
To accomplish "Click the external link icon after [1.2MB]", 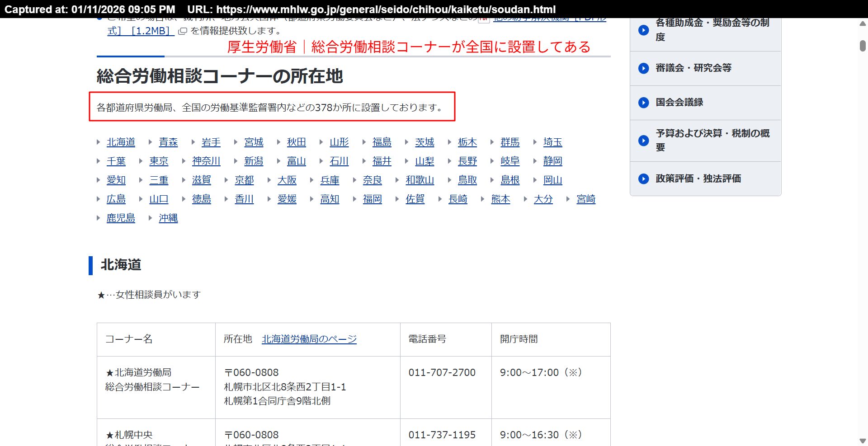I will pyautogui.click(x=183, y=31).
